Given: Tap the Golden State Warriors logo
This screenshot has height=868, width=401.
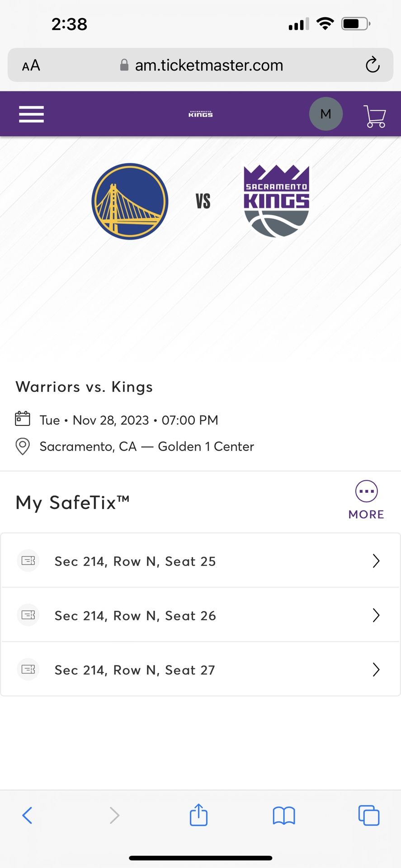Looking at the screenshot, I should [x=130, y=201].
